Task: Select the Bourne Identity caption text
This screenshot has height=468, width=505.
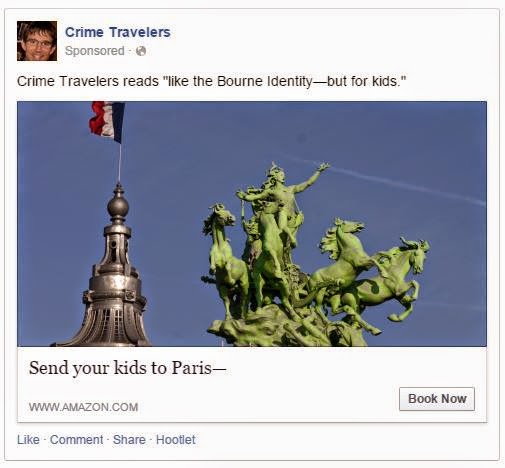Action: pos(211,81)
